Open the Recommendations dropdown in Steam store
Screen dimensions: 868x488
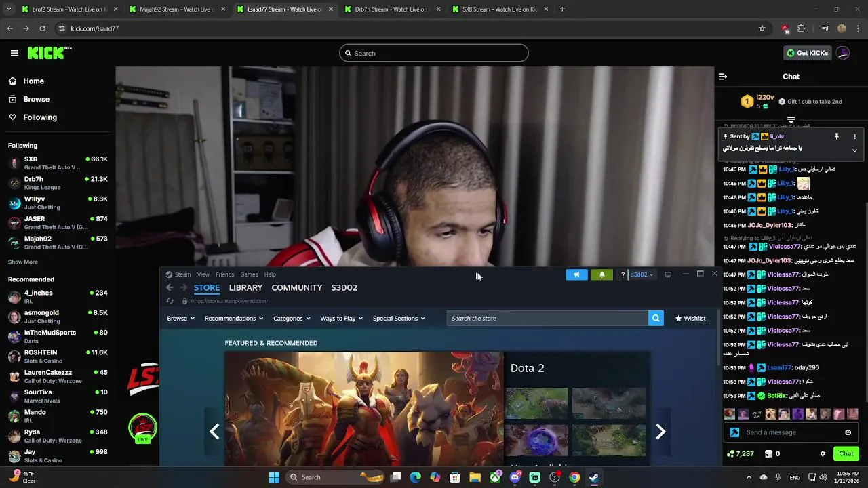[x=234, y=319]
